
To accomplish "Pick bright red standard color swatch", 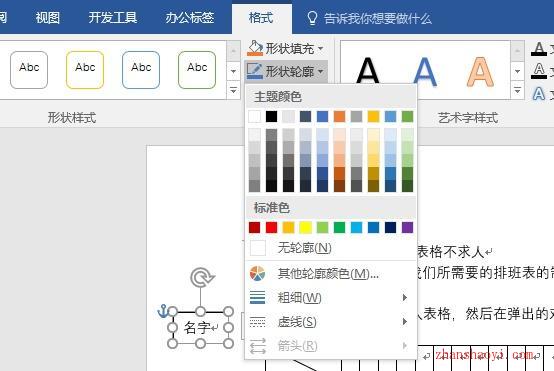I will coord(271,227).
